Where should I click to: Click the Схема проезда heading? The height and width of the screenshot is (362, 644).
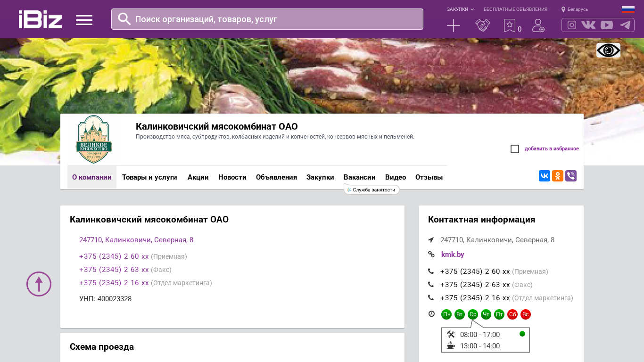[102, 347]
